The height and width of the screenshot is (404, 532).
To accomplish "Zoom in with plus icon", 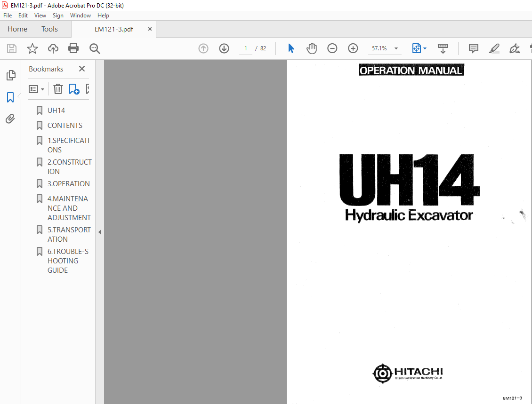I will click(x=353, y=48).
